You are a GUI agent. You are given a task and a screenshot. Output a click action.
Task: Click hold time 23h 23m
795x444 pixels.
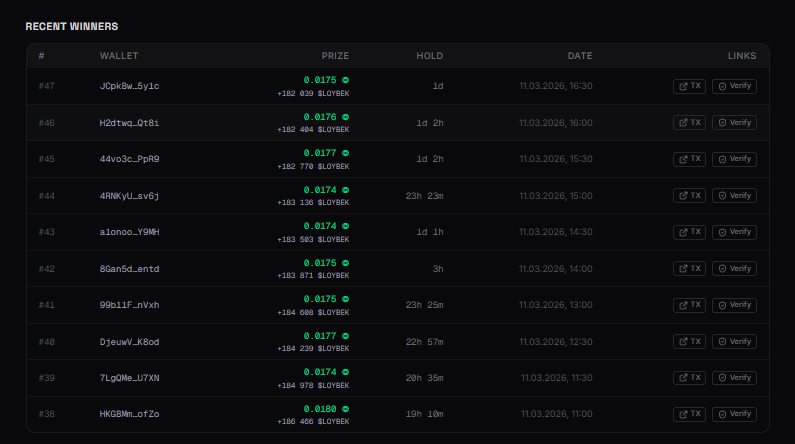(424, 196)
